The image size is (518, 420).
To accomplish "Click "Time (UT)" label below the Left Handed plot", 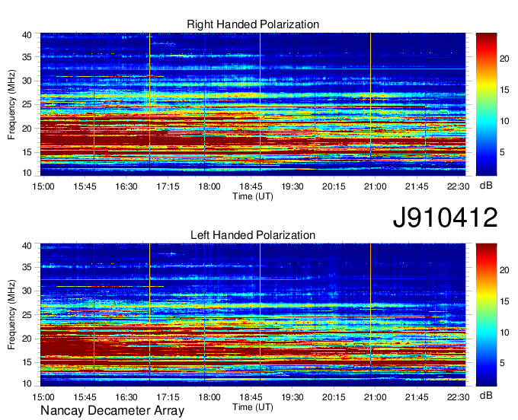I will click(253, 407).
